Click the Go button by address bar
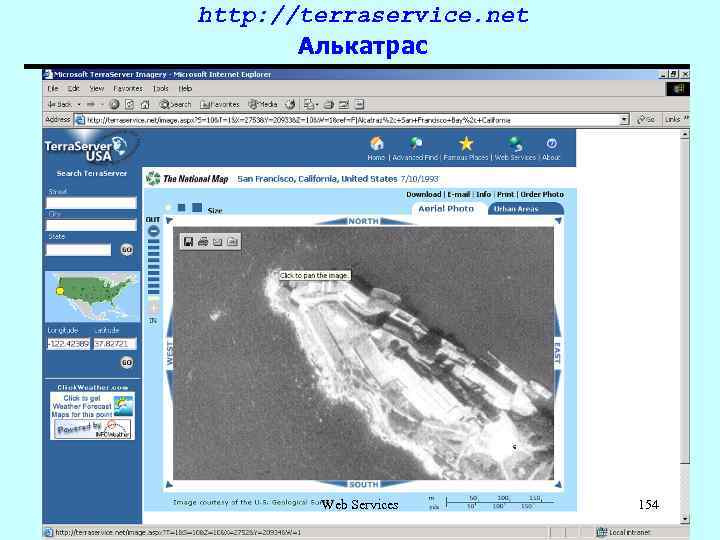The height and width of the screenshot is (540, 720). pos(646,119)
